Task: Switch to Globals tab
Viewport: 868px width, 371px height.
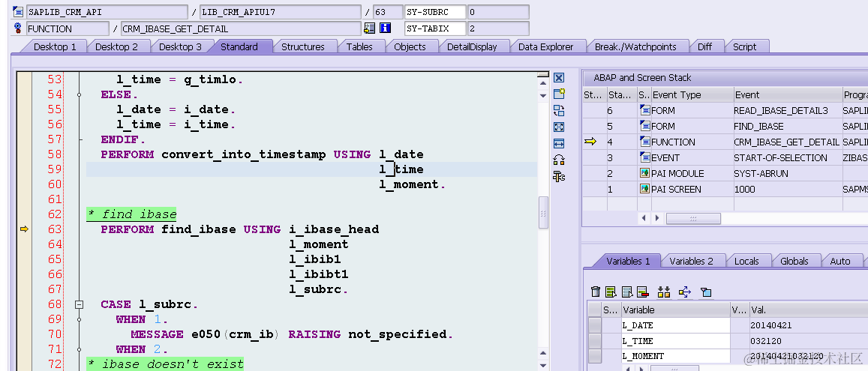Action: click(794, 261)
